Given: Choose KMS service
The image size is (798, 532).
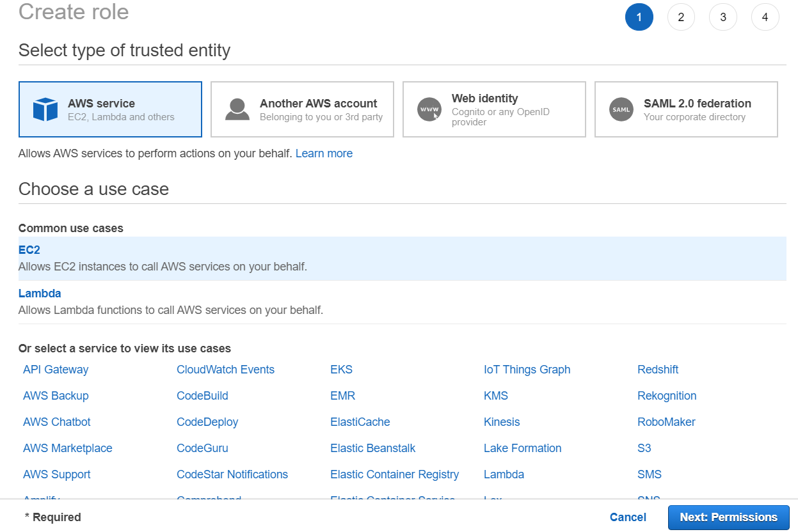Looking at the screenshot, I should click(496, 396).
